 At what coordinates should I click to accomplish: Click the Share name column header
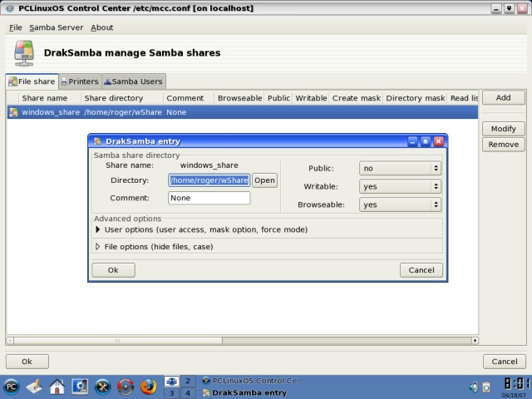point(50,98)
